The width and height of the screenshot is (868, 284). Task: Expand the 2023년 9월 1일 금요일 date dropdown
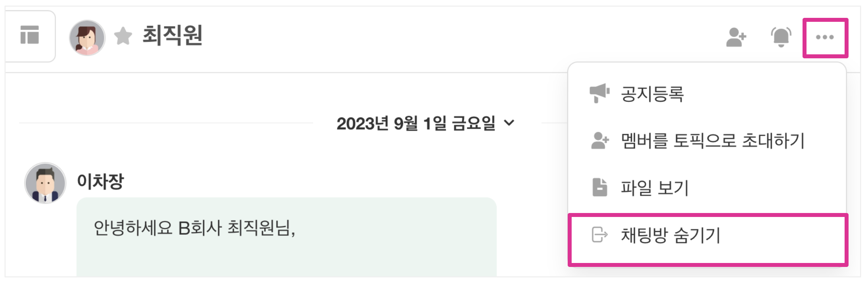(416, 123)
